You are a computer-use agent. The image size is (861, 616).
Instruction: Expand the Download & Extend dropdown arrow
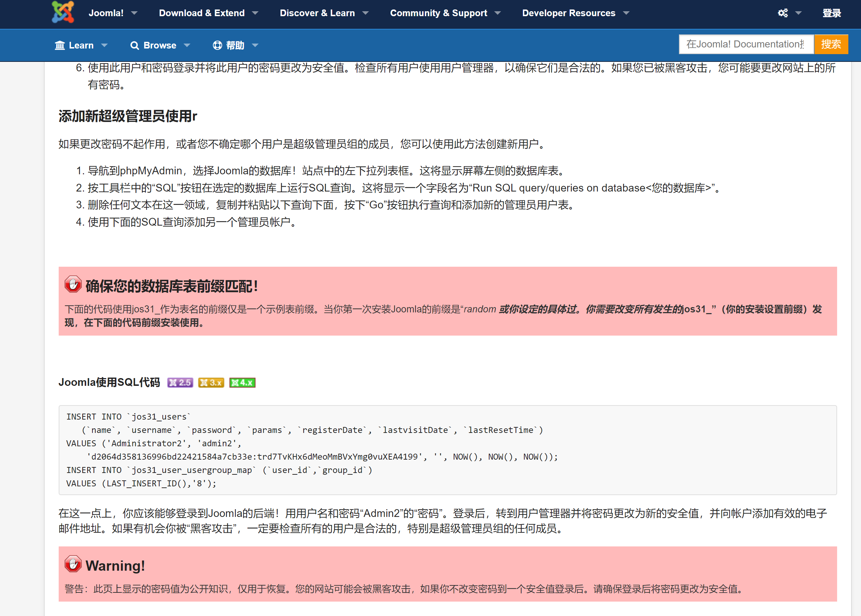255,13
